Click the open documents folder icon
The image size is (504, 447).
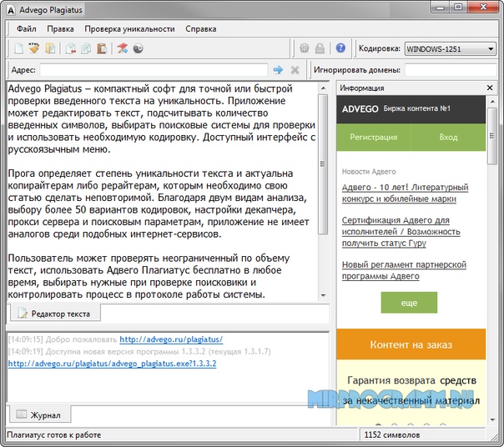(50, 48)
